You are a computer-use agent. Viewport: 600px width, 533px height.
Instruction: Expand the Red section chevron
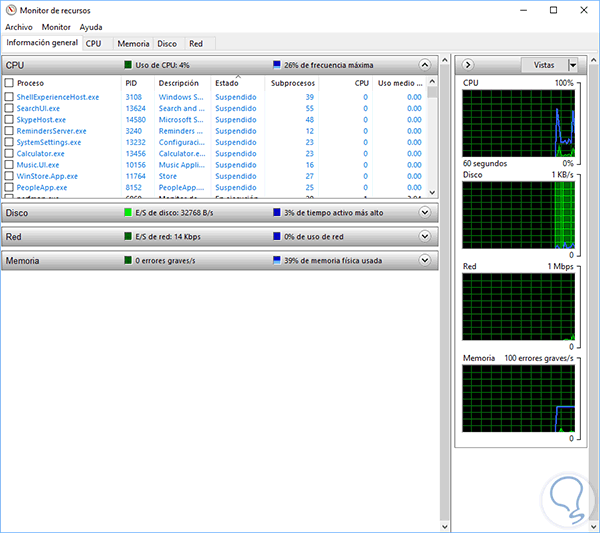[x=425, y=236]
